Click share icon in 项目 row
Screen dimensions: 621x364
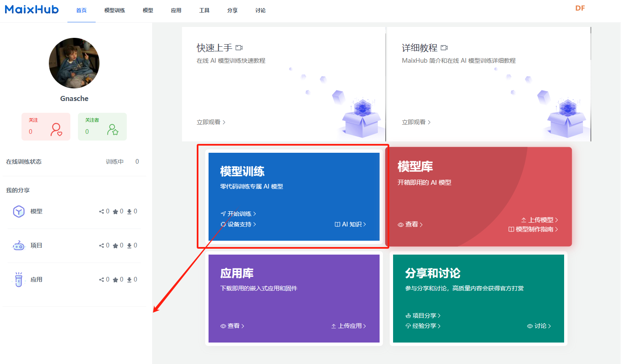pos(102,246)
